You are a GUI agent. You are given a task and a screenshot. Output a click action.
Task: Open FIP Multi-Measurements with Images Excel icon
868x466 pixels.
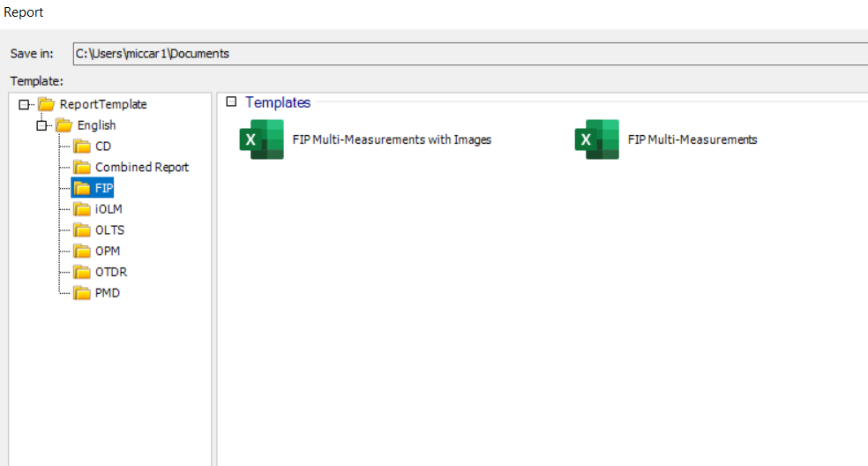tap(261, 139)
